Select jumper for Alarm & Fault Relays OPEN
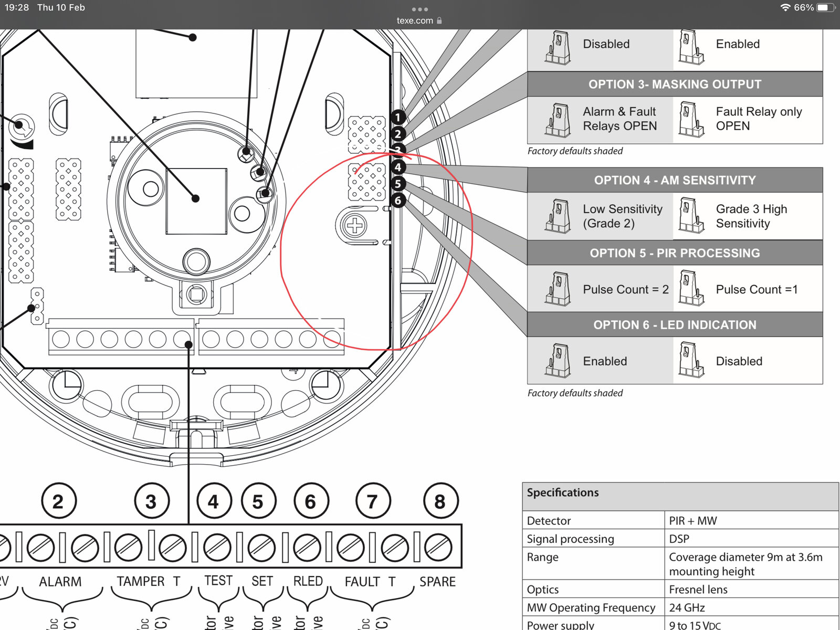840x630 pixels. pyautogui.click(x=558, y=120)
